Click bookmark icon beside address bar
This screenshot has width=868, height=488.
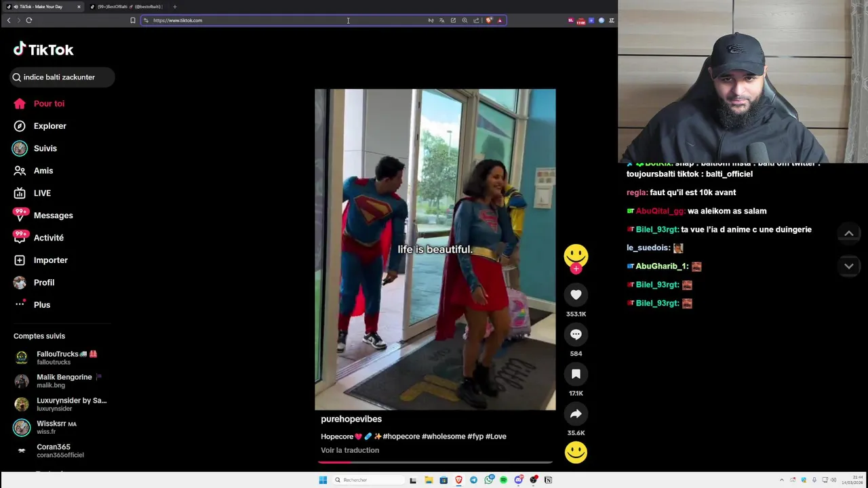[133, 20]
